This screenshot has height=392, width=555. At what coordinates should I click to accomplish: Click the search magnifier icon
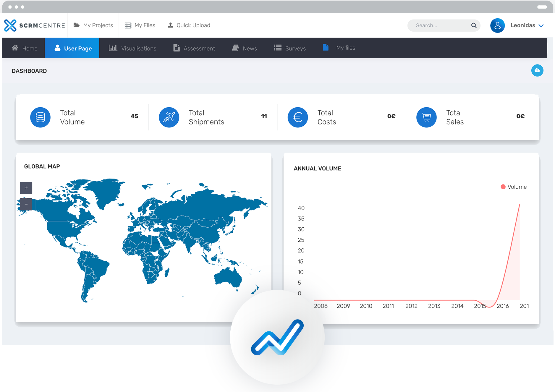pos(474,25)
